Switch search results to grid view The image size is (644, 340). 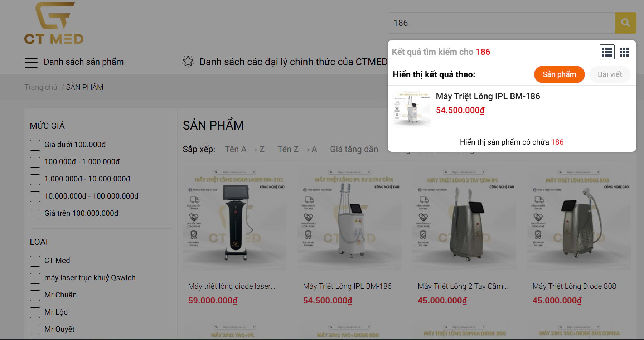coord(624,52)
